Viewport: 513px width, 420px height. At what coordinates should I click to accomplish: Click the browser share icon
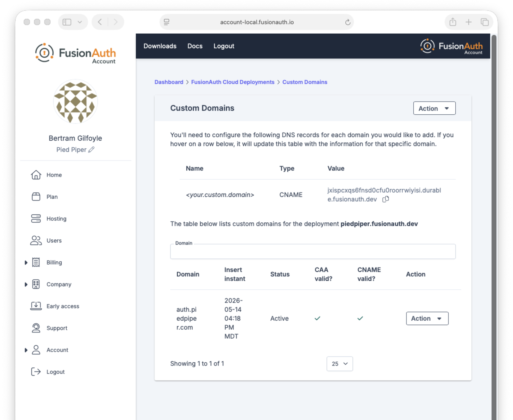453,22
